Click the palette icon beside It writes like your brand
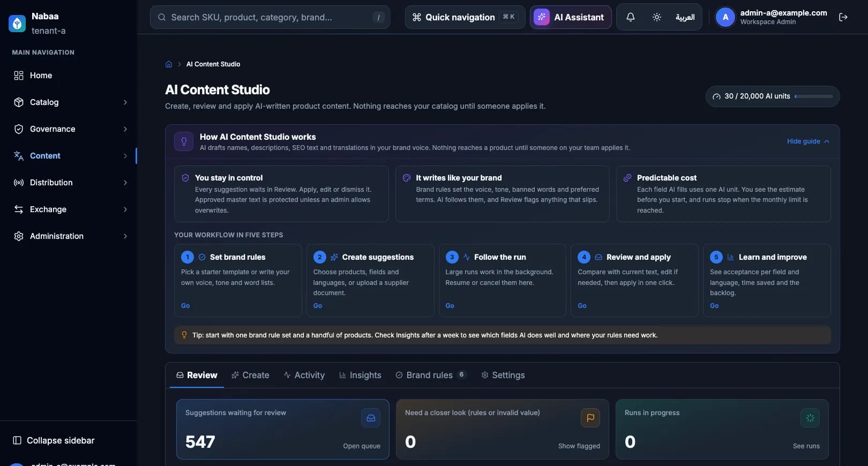The width and height of the screenshot is (868, 466). [x=407, y=178]
